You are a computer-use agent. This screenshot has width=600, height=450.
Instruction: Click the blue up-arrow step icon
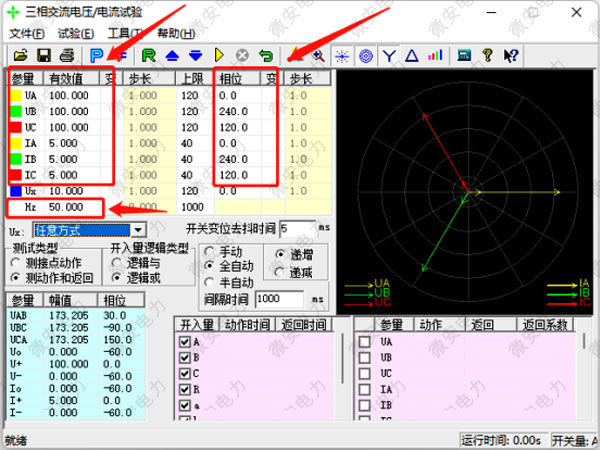point(172,54)
